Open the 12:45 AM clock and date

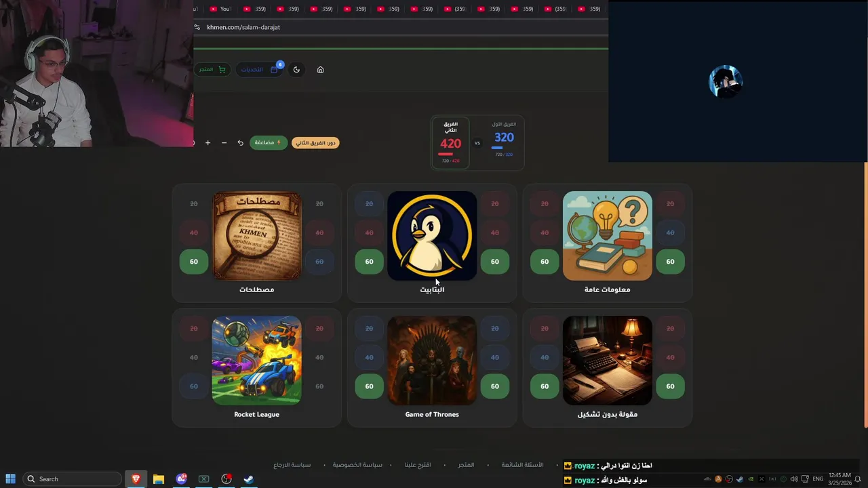(x=839, y=479)
